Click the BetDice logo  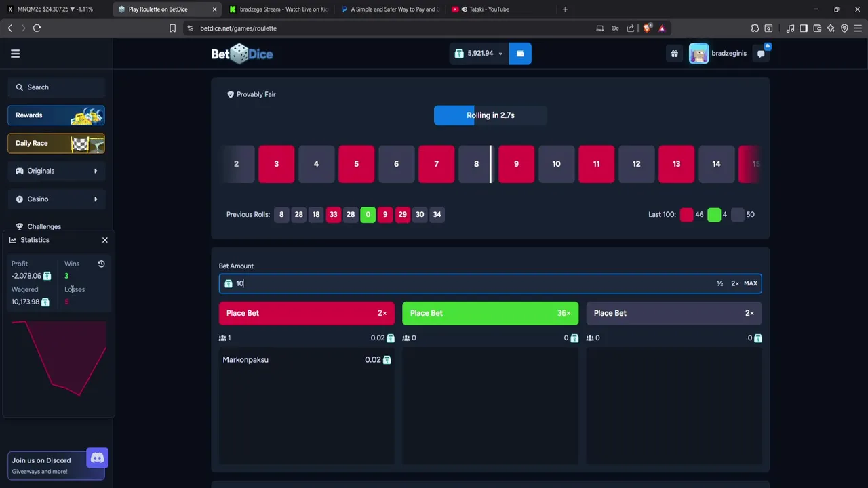242,54
